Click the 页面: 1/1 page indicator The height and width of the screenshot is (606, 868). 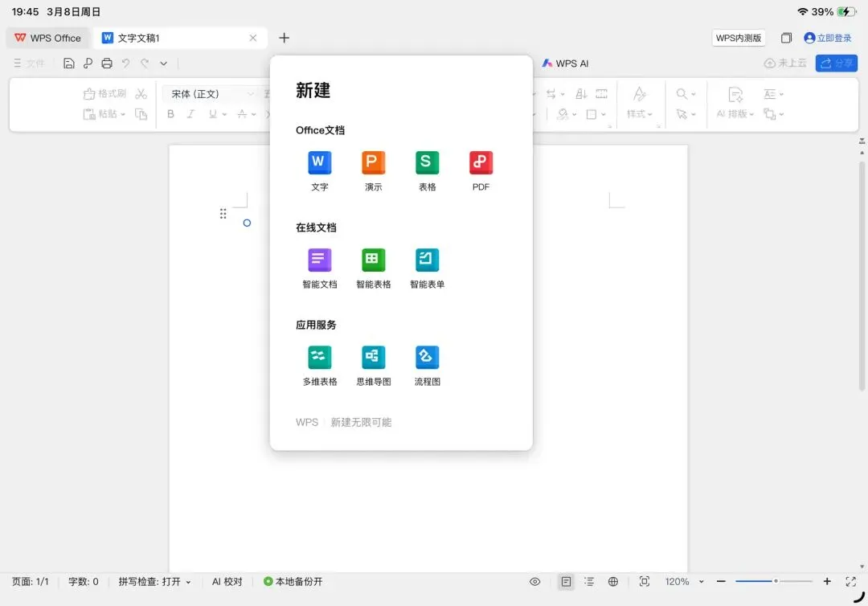31,581
